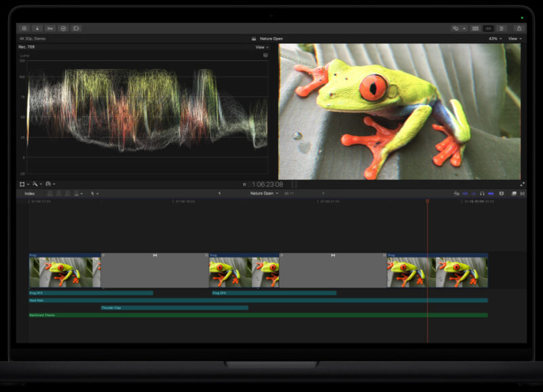The width and height of the screenshot is (543, 392).
Task: Click the timeline Index button
Action: click(29, 193)
